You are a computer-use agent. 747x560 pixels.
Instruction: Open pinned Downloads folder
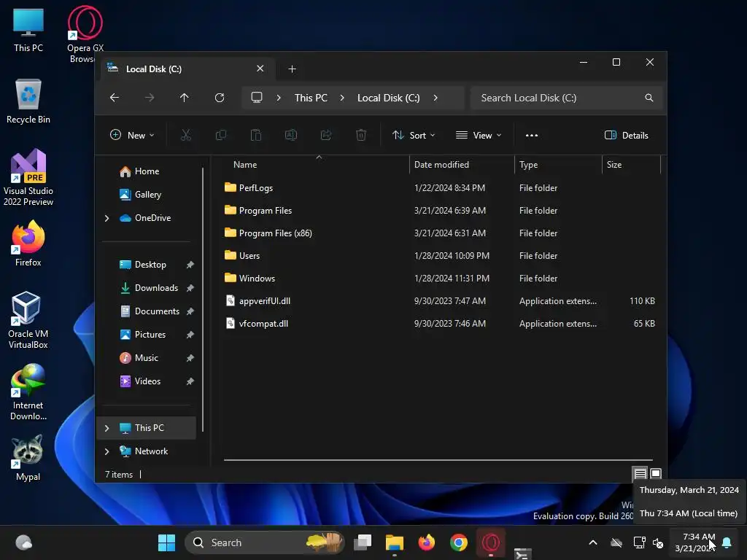pyautogui.click(x=156, y=288)
